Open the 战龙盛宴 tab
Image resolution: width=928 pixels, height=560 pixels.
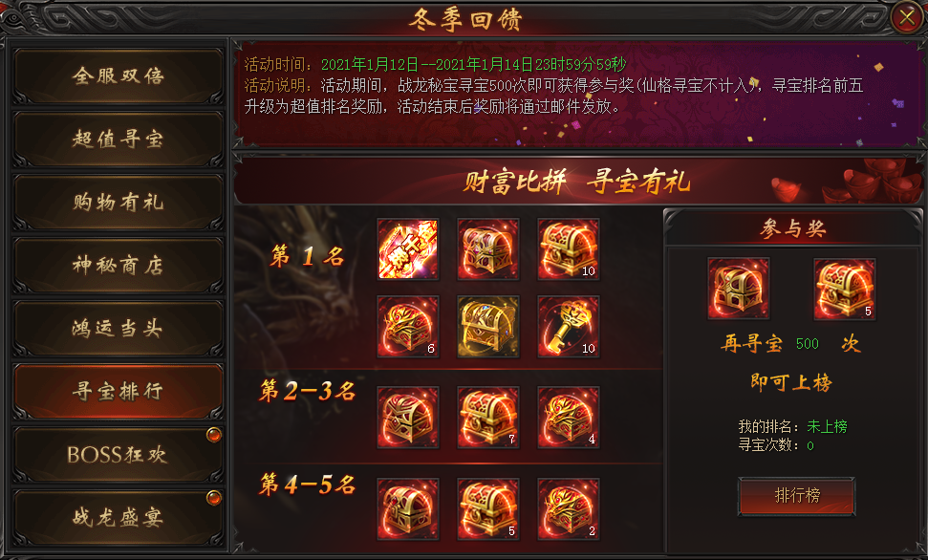pyautogui.click(x=118, y=517)
